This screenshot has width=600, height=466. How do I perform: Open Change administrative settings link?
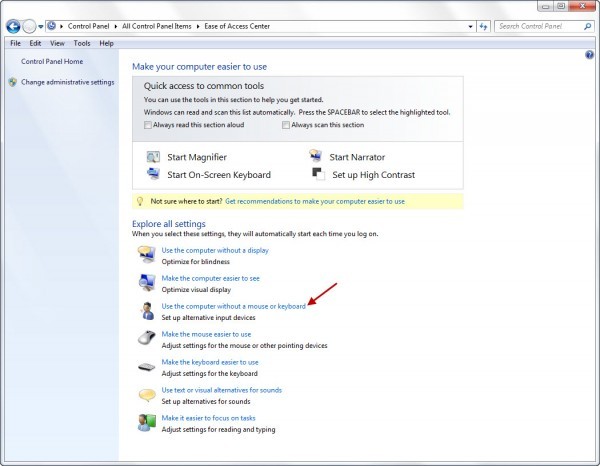67,82
